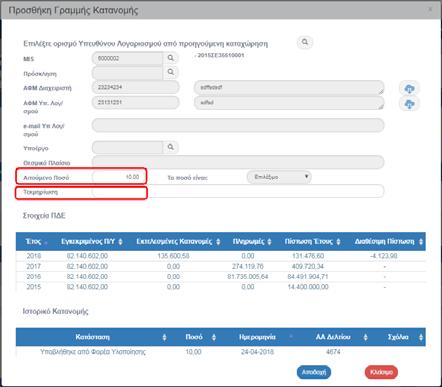Select the 2018 year row cell
The image size is (442, 387).
point(34,256)
